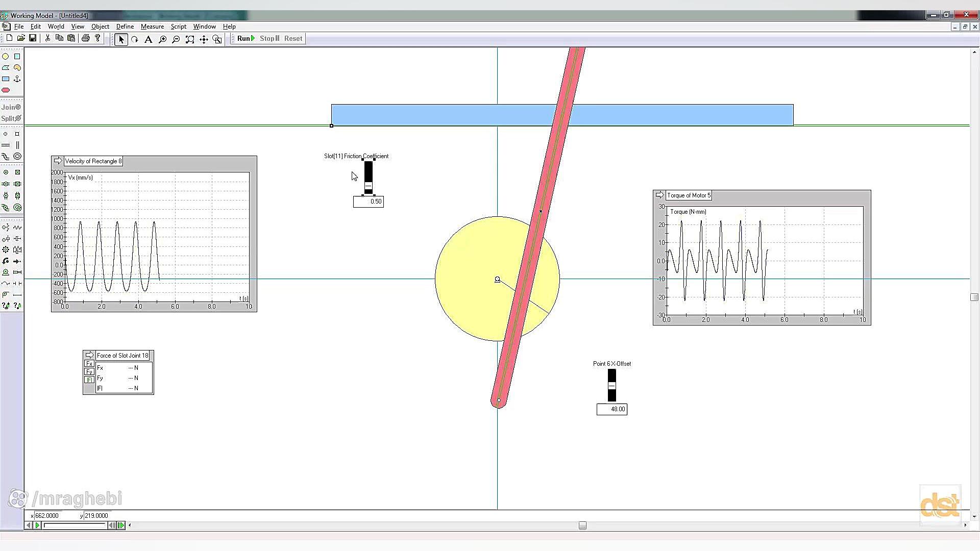Image resolution: width=980 pixels, height=551 pixels.
Task: Click the Zoom In magnifier tool
Action: [x=162, y=39]
